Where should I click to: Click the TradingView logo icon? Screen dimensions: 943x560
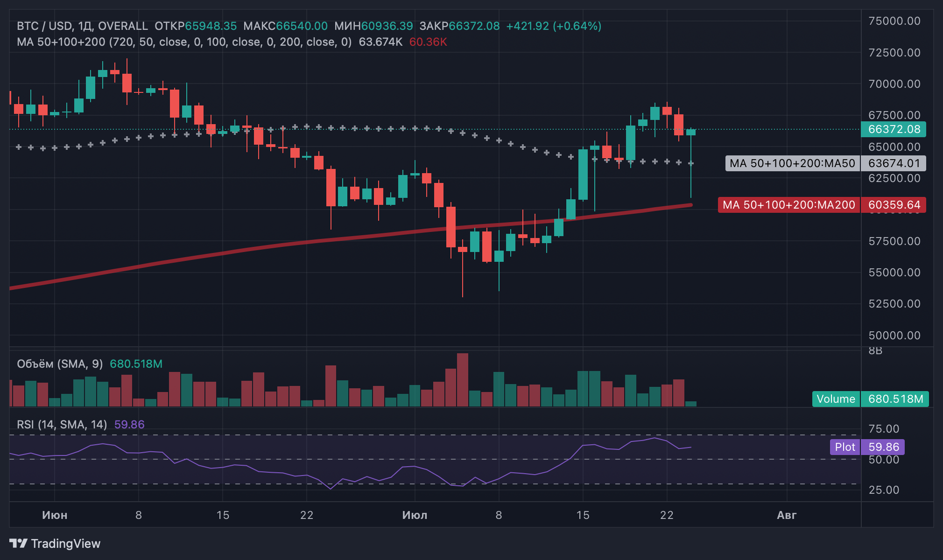[19, 543]
